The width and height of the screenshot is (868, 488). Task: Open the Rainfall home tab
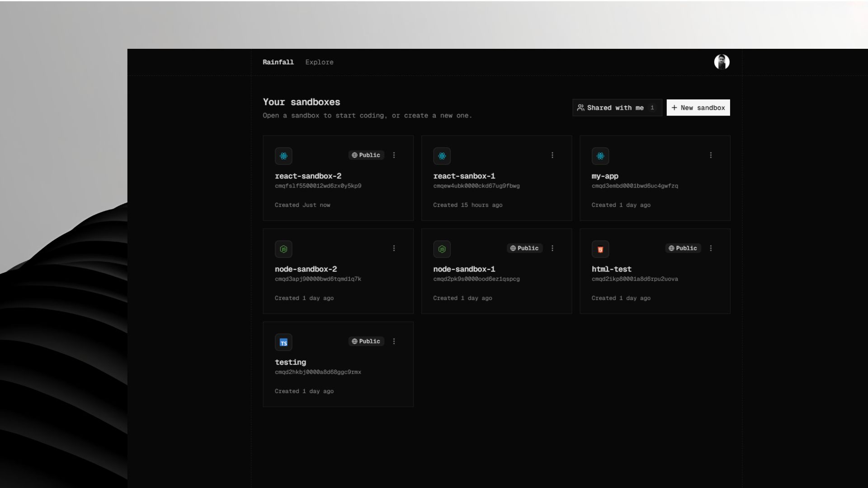coord(278,62)
